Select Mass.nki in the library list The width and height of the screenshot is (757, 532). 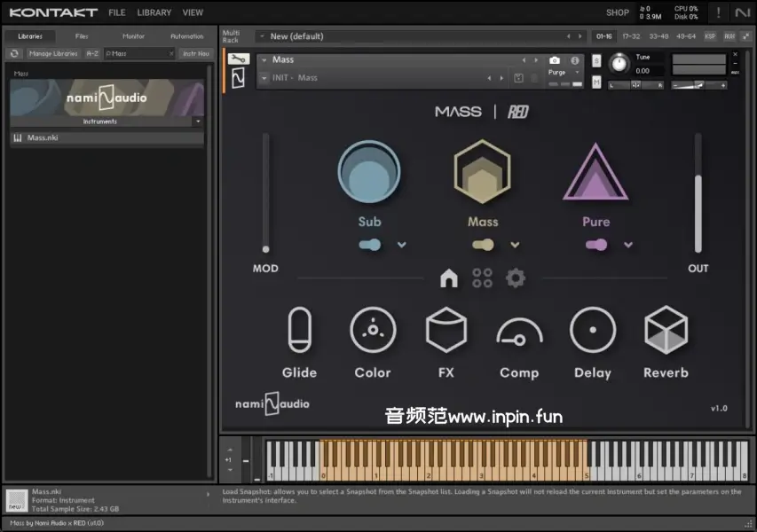(43, 138)
